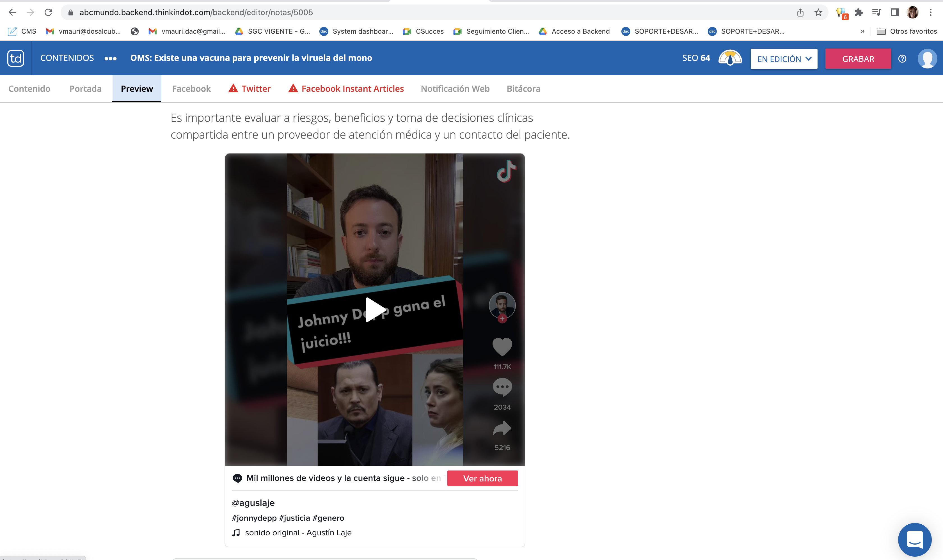The height and width of the screenshot is (560, 943).
Task: Switch to the Portada tab
Action: 86,89
